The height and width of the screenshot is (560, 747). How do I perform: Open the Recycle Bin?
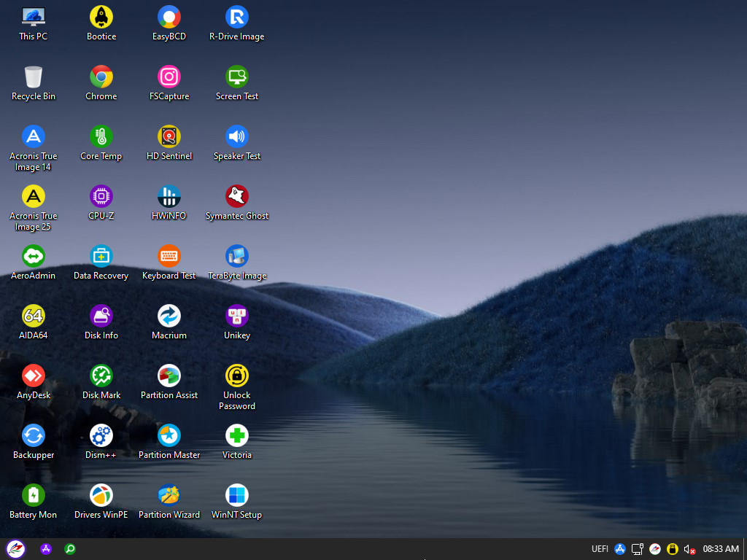34,77
